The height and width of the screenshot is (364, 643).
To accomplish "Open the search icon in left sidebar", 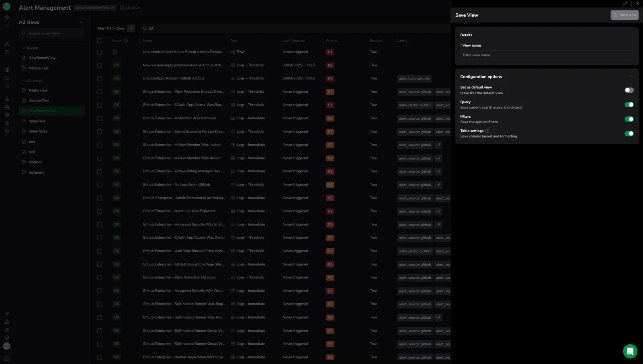I will tap(7, 26).
